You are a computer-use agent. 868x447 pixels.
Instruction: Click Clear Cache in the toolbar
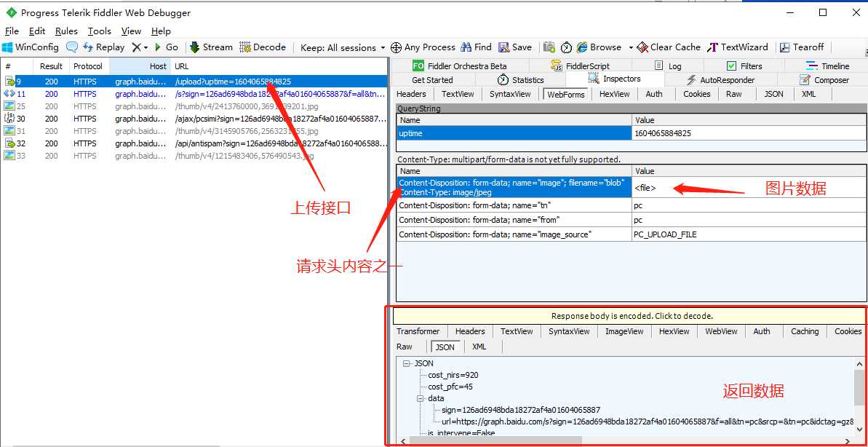[669, 47]
